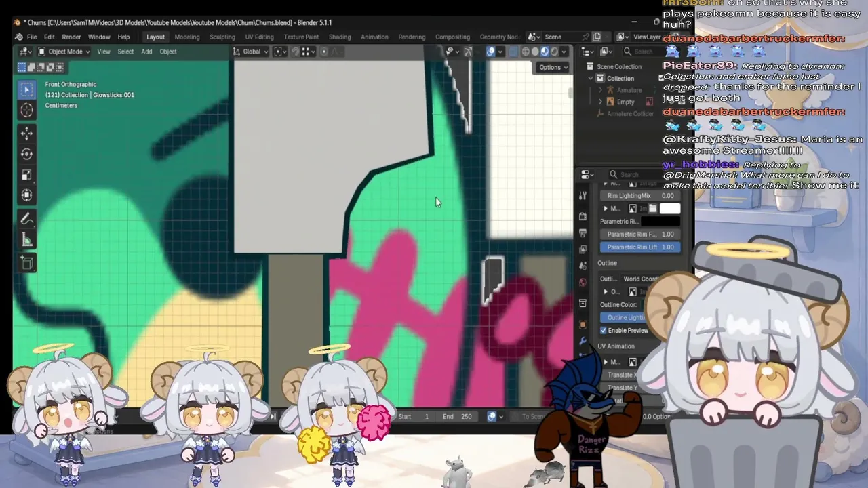Image resolution: width=868 pixels, height=488 pixels.
Task: Click the folder icon beside the image field
Action: 652,209
